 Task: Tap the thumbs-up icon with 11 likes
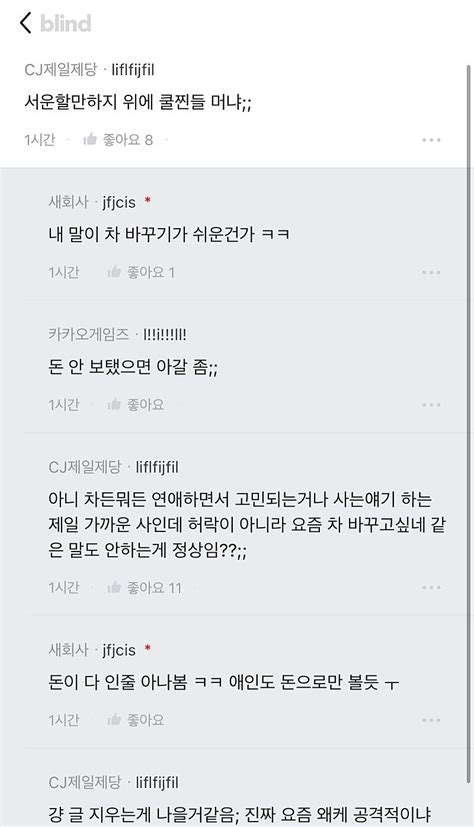tap(114, 588)
